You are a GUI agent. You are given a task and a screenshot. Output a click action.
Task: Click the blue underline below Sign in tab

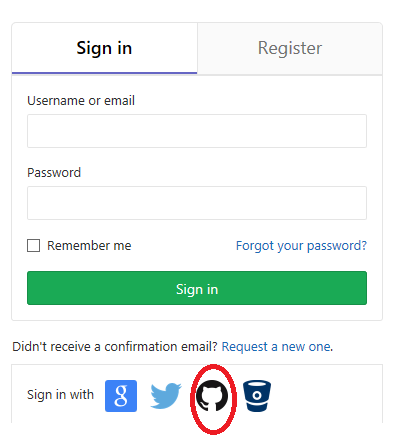click(x=104, y=73)
